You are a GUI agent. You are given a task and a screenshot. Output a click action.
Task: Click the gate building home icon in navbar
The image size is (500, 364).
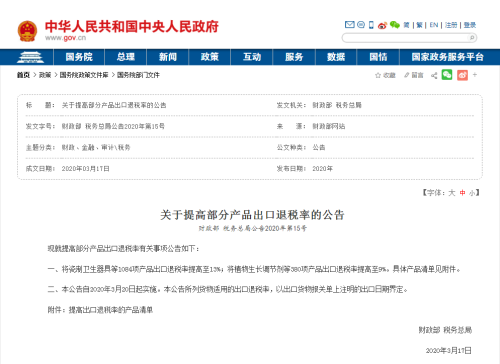pos(30,57)
